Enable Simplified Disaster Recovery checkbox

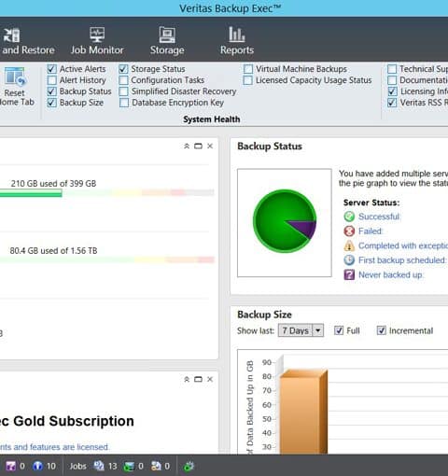coord(123,91)
